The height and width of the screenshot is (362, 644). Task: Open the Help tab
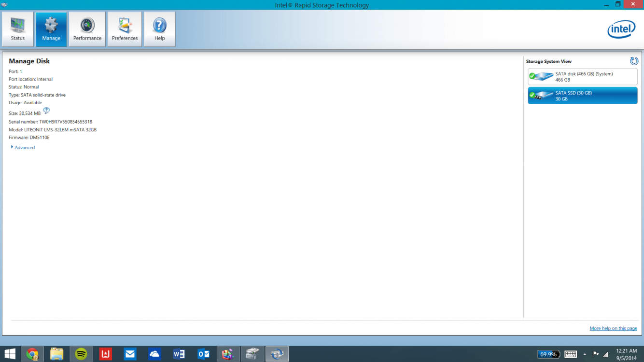(x=159, y=29)
